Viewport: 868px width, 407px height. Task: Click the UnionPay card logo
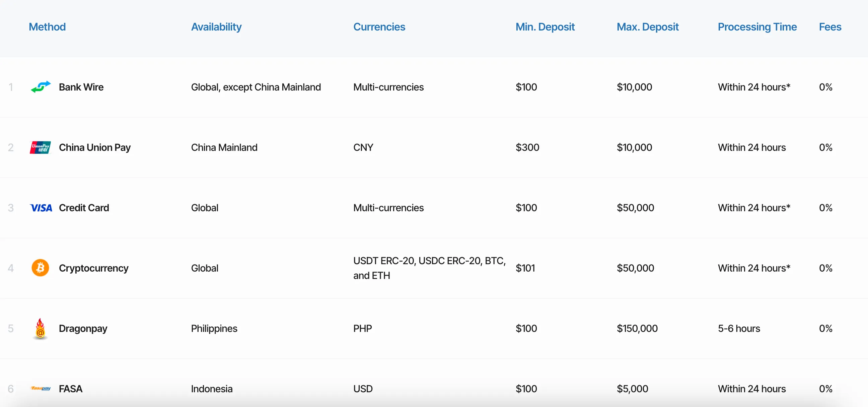click(x=41, y=148)
